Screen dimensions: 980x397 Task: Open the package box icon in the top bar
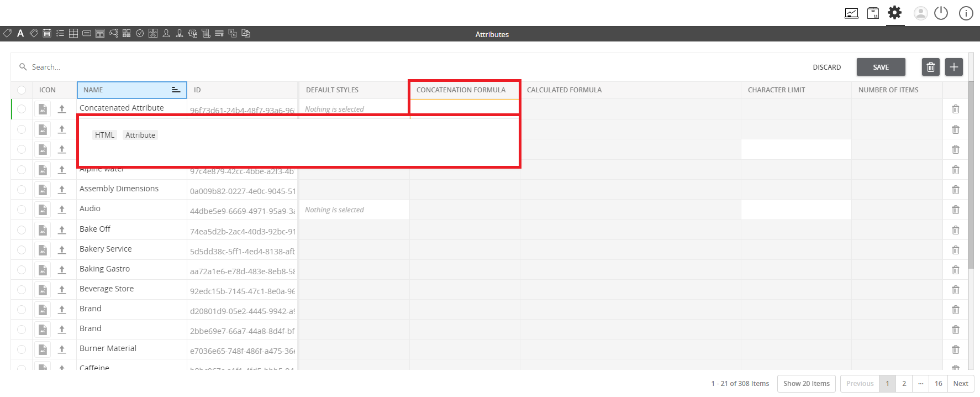click(x=873, y=13)
